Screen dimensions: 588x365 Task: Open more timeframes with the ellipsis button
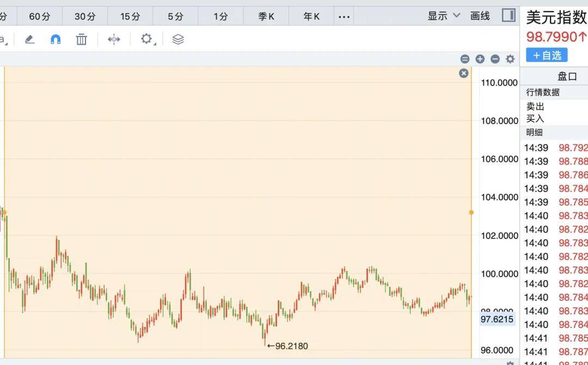click(x=344, y=16)
